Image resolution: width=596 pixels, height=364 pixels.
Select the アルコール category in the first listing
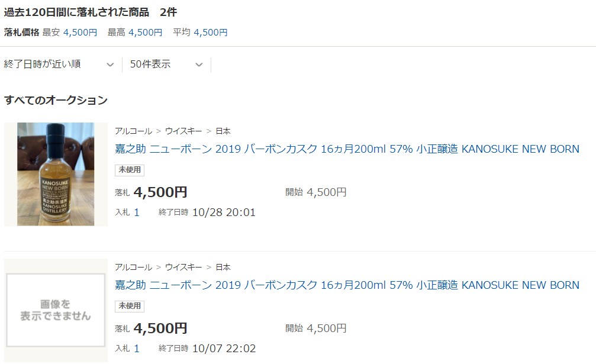pyautogui.click(x=133, y=131)
